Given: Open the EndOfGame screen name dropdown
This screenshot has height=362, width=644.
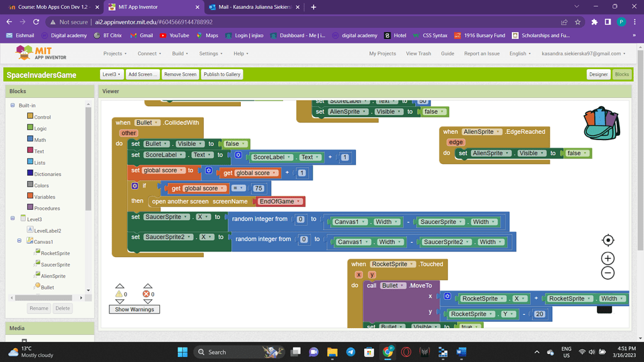Looking at the screenshot, I should click(280, 202).
